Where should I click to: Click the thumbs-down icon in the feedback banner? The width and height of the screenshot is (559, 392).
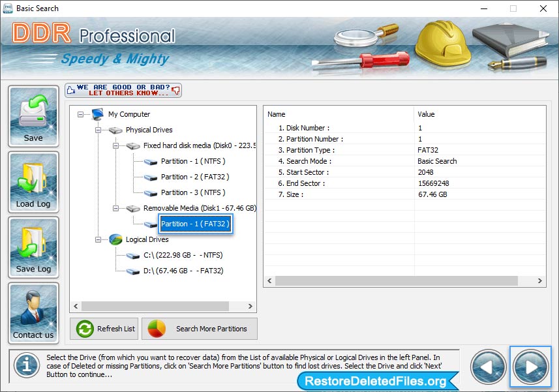pyautogui.click(x=175, y=90)
